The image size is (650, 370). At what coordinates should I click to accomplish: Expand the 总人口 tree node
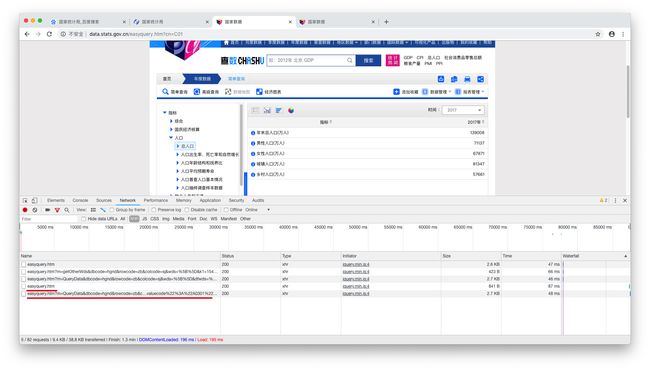[x=178, y=146]
